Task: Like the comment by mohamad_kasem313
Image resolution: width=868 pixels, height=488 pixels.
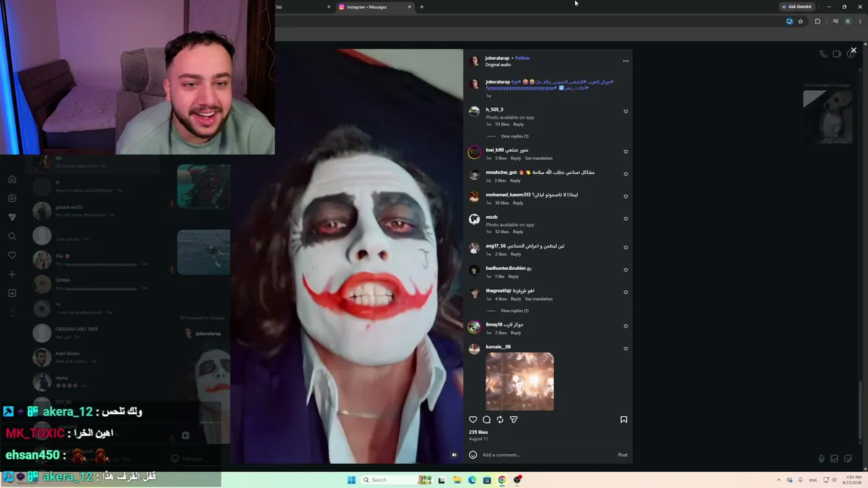Action: coord(626,197)
